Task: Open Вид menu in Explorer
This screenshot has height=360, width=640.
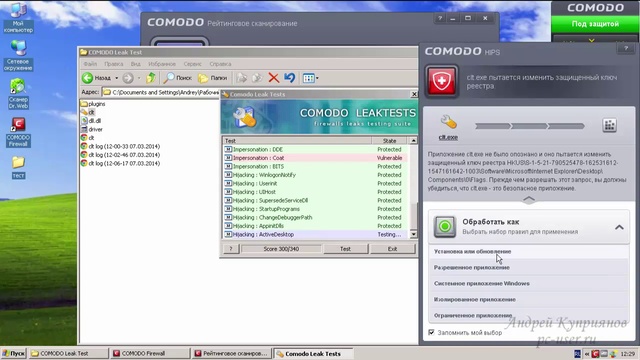Action: [136, 64]
